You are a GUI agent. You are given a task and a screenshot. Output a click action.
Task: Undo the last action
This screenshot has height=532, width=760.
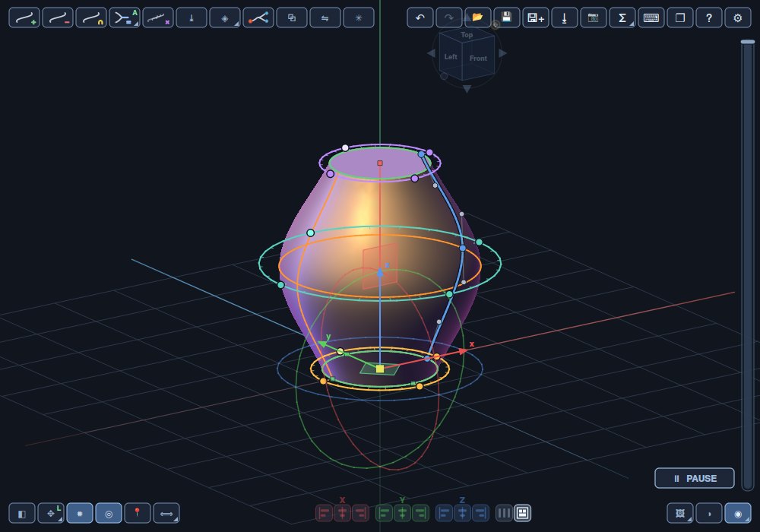pos(420,18)
